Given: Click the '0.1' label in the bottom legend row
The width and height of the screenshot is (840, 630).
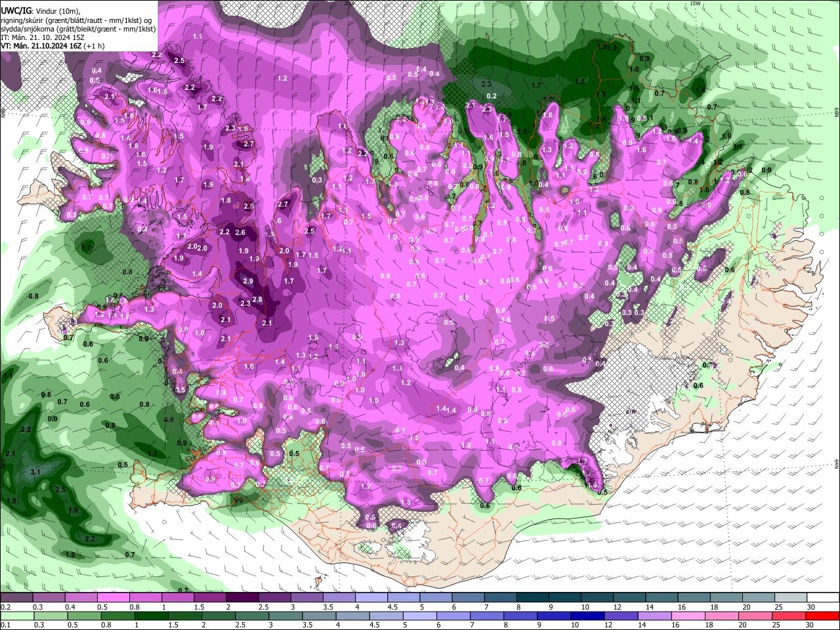Looking at the screenshot, I should click(5, 625).
